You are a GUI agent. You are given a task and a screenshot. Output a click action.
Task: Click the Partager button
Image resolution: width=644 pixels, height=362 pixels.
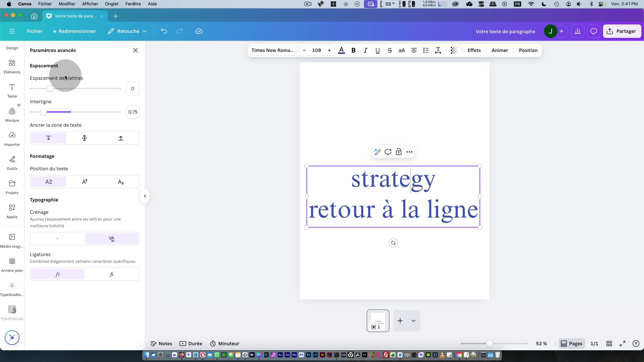622,31
